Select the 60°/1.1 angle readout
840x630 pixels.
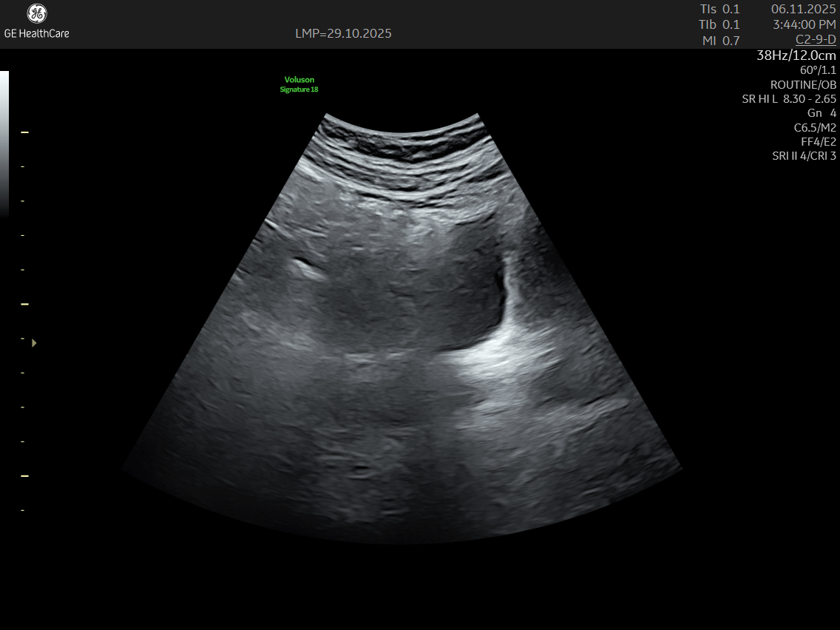(818, 70)
